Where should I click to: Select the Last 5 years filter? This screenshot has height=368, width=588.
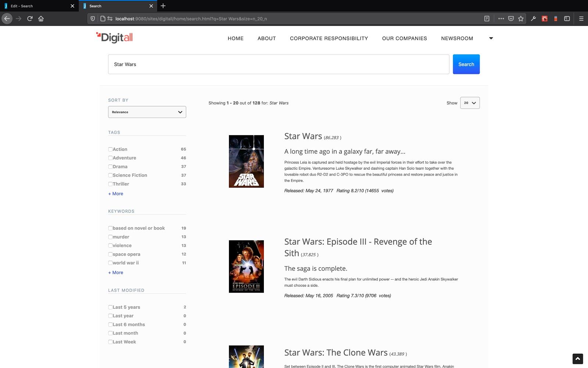click(110, 307)
